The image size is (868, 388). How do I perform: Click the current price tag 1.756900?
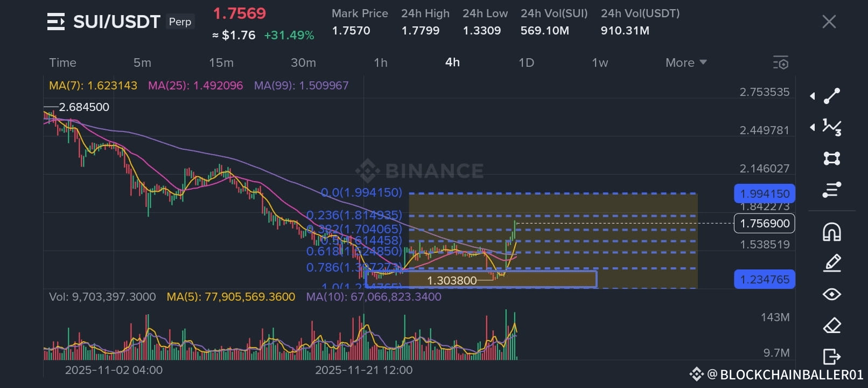(765, 223)
